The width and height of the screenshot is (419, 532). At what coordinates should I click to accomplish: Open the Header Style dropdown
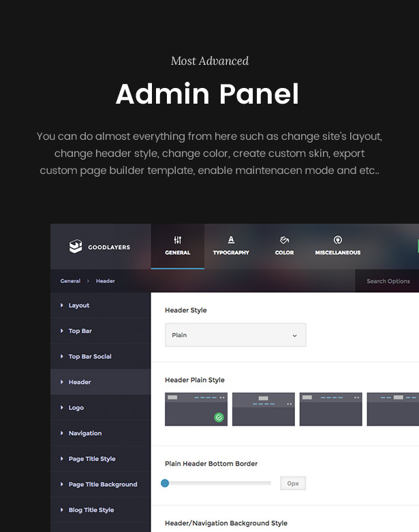pyautogui.click(x=235, y=335)
